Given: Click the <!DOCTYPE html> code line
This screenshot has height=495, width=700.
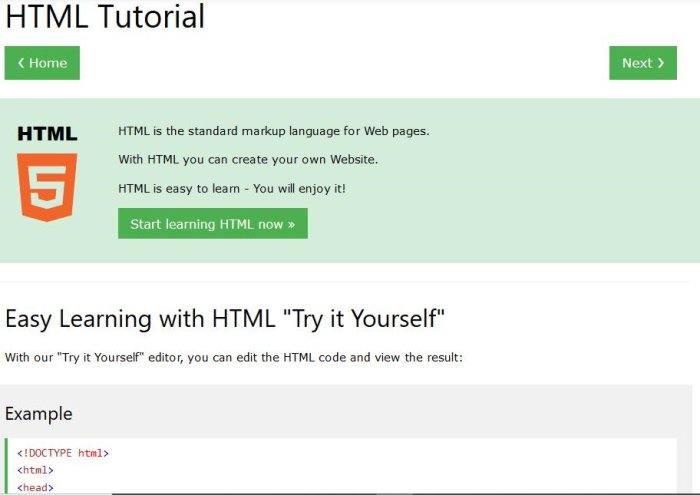Looking at the screenshot, I should tap(63, 453).
